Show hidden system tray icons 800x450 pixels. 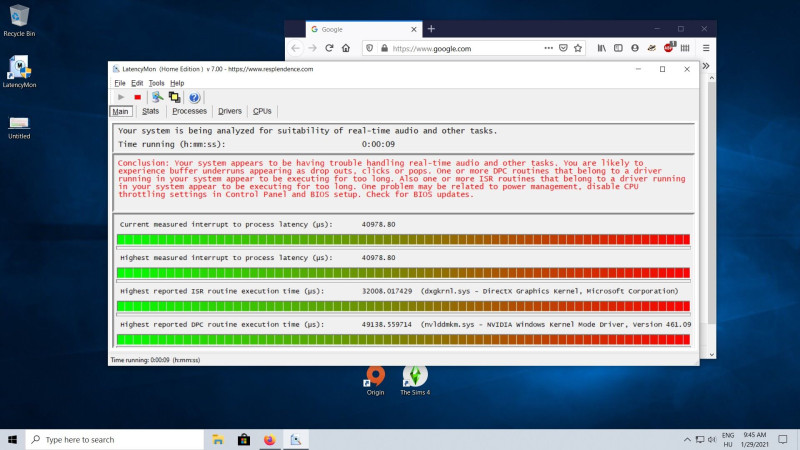pyautogui.click(x=687, y=439)
